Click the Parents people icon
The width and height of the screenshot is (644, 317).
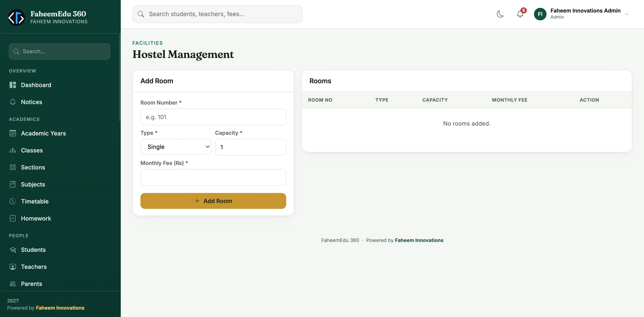coord(13,284)
